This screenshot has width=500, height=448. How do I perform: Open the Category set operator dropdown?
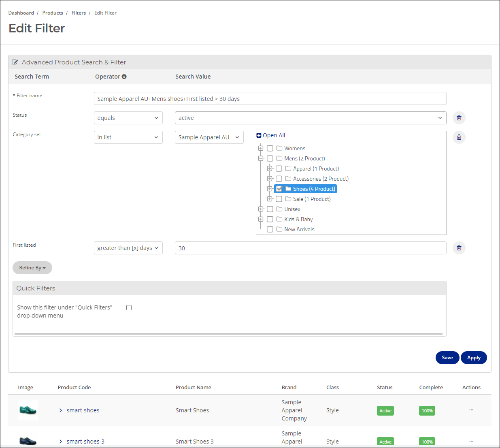[128, 137]
